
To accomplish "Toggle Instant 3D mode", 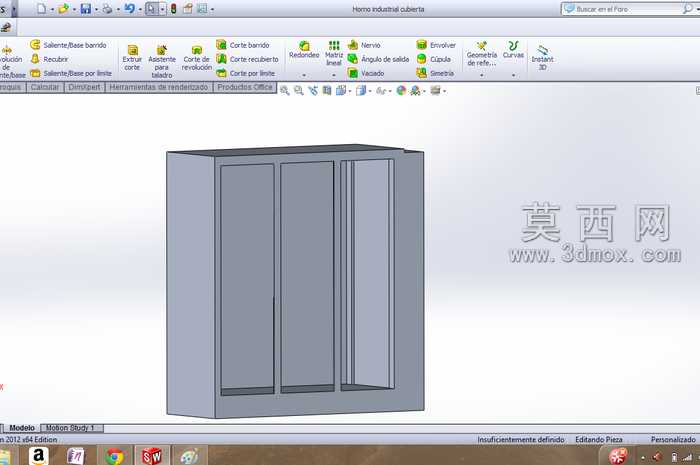I will (x=542, y=58).
